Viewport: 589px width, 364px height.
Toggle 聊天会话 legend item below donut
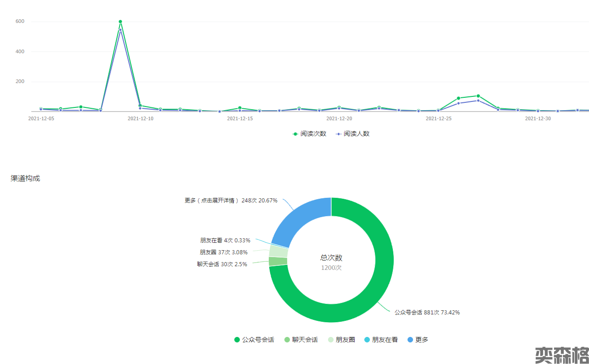click(301, 340)
